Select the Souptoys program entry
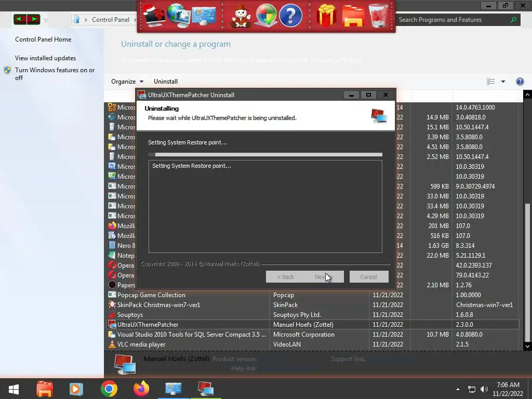This screenshot has width=532, height=399. [x=313, y=314]
